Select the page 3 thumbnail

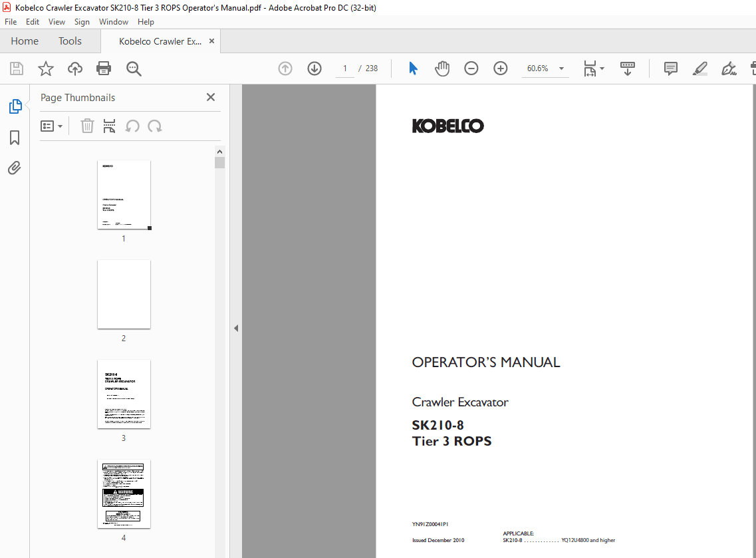click(x=124, y=394)
